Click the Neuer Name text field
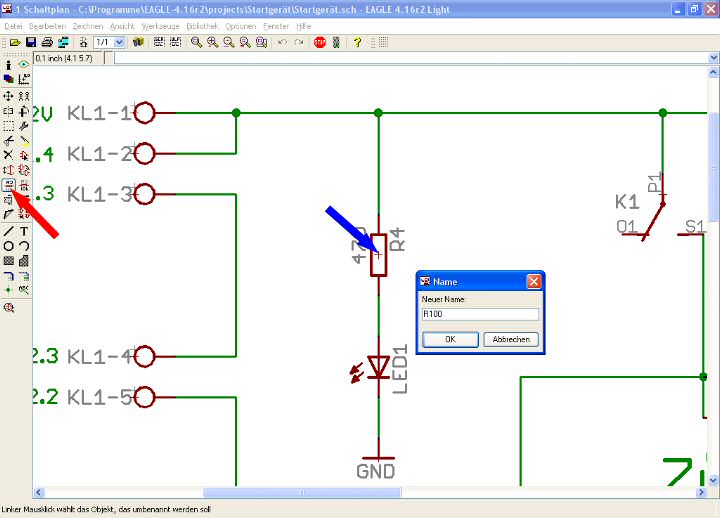 480,314
